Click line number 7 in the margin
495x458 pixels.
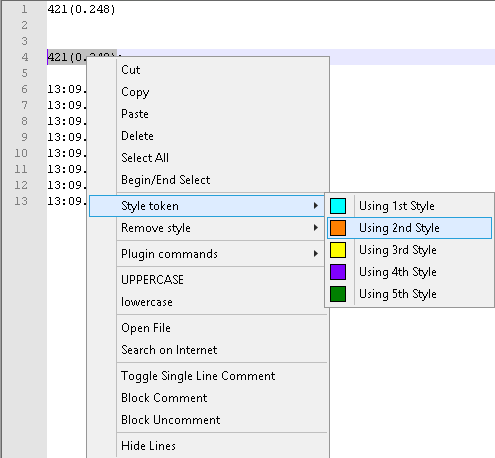coord(24,105)
